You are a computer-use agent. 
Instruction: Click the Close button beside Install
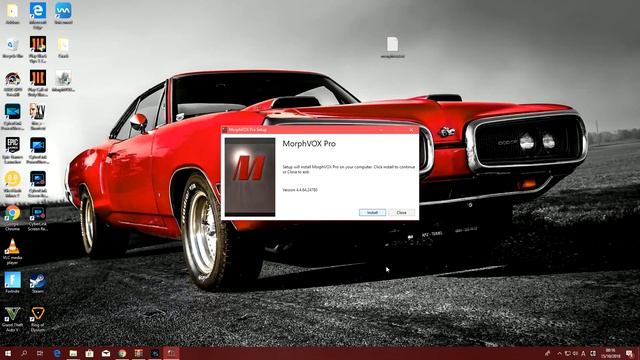click(402, 213)
